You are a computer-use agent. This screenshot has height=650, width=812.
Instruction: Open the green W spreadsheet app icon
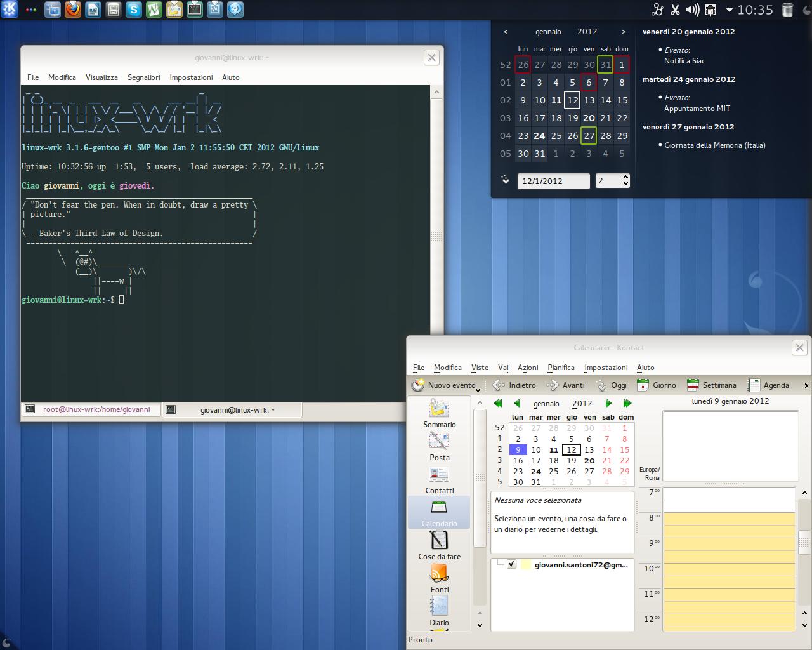[x=154, y=10]
